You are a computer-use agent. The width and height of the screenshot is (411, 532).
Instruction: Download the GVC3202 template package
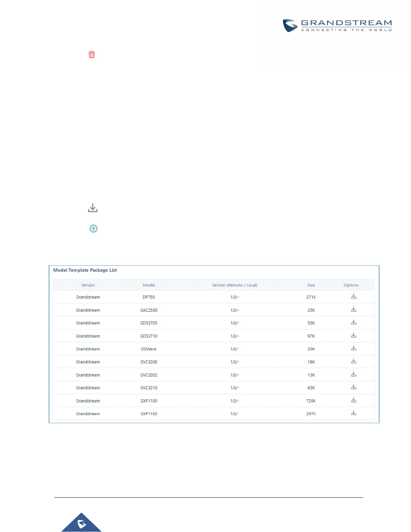point(354,374)
